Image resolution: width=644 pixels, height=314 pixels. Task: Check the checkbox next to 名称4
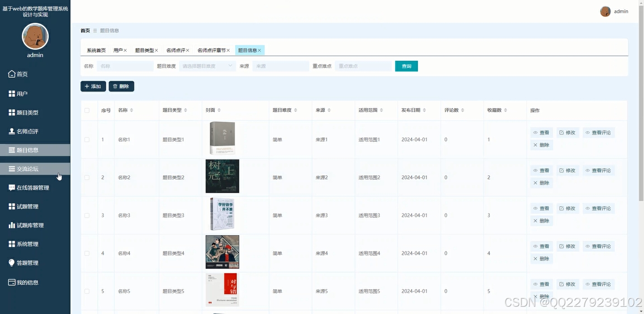[88, 253]
